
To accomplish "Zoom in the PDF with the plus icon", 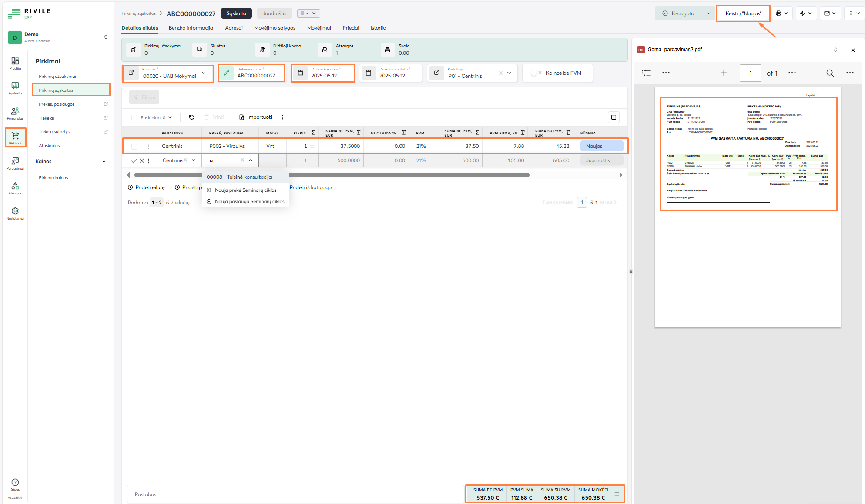I will tap(724, 73).
